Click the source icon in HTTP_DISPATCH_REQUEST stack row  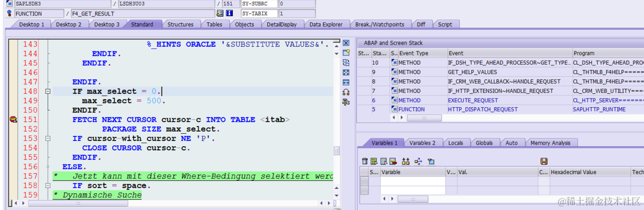click(x=395, y=109)
